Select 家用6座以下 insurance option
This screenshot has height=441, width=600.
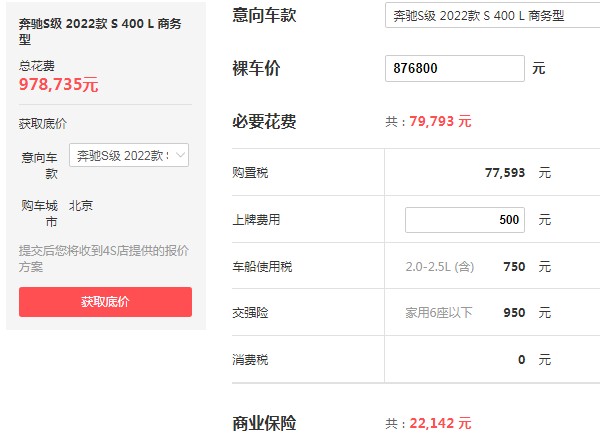point(439,313)
